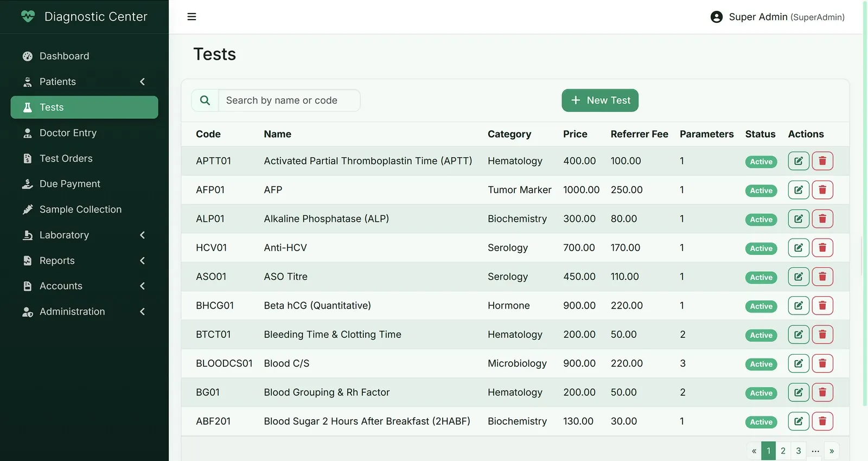Open the Dashboard page
Viewport: 868px width, 461px height.
point(84,56)
